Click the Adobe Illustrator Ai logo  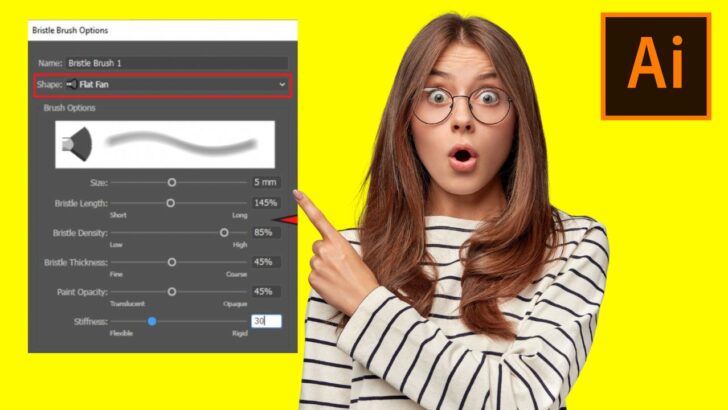656,66
